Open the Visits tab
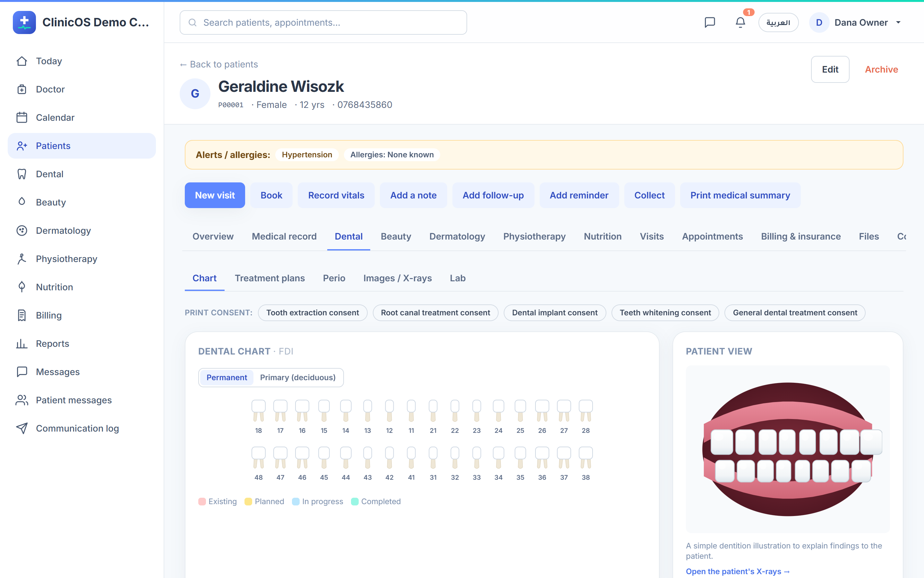 652,237
